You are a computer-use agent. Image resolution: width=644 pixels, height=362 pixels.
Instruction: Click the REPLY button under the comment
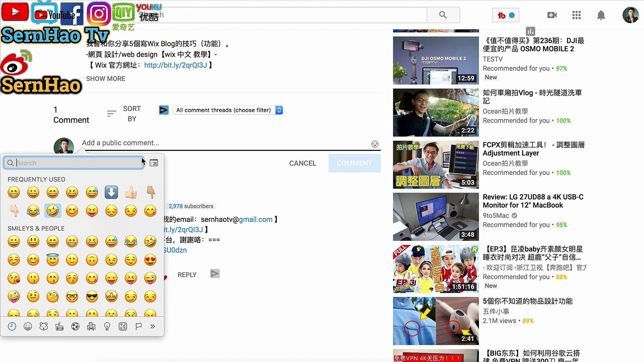click(x=187, y=275)
